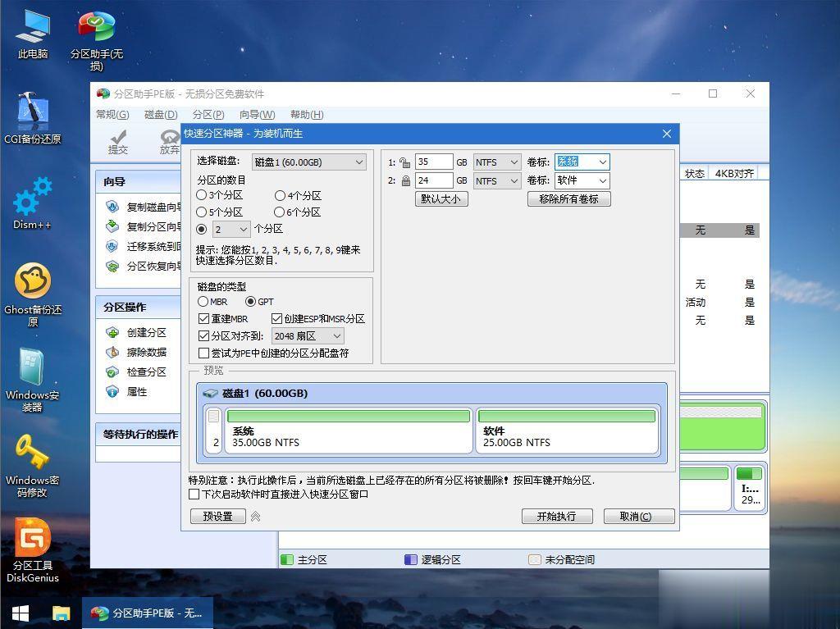Click the 属性 info sidebar icon

pos(112,392)
